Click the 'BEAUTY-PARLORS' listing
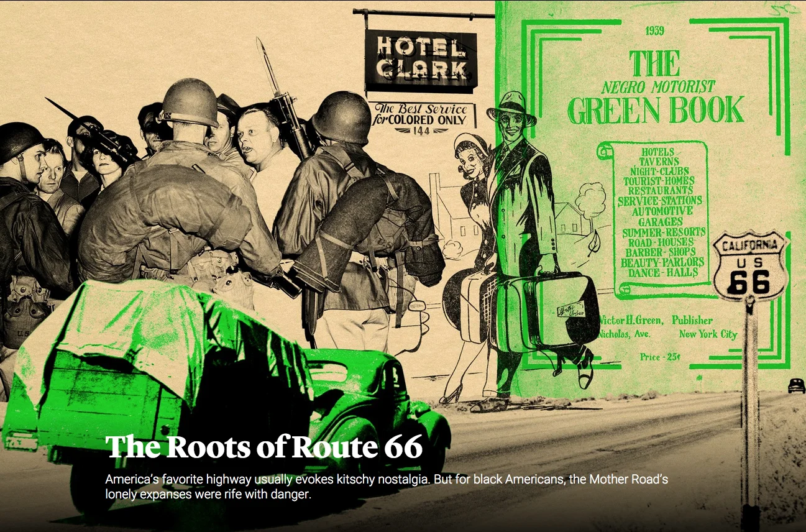 (662, 262)
